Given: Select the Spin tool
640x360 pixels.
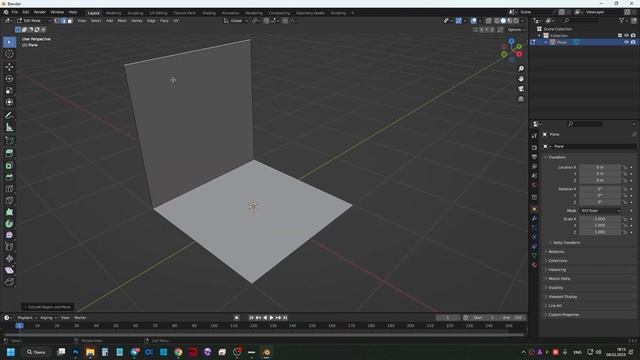Looking at the screenshot, I should [x=9, y=224].
